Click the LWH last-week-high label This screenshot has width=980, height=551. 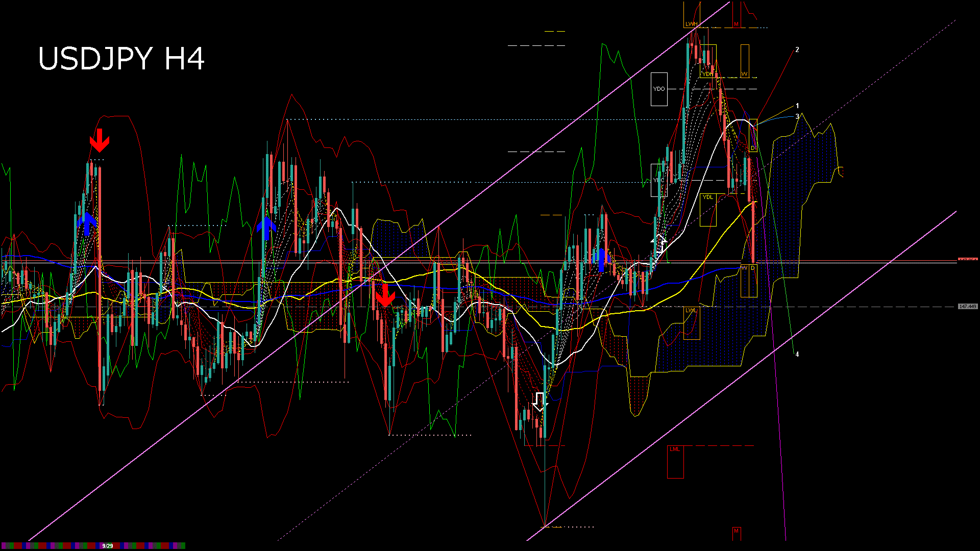click(691, 24)
